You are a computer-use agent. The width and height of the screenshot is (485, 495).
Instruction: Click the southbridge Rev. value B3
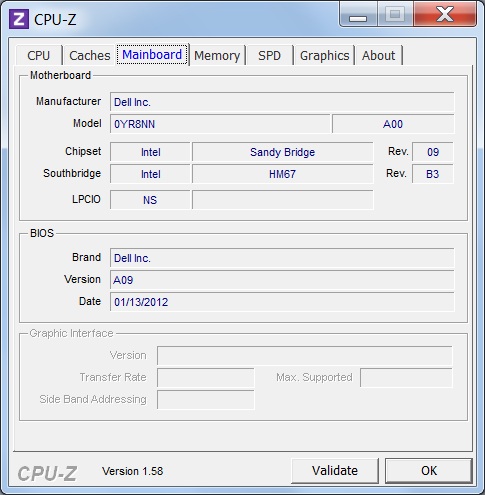tap(433, 174)
